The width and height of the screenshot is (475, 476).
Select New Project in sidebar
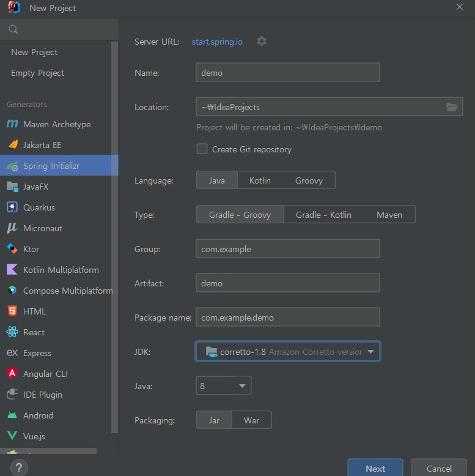pos(56,52)
